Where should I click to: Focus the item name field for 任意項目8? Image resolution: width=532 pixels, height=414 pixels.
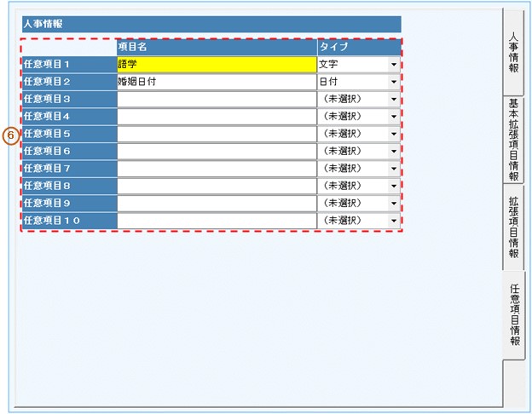[216, 186]
